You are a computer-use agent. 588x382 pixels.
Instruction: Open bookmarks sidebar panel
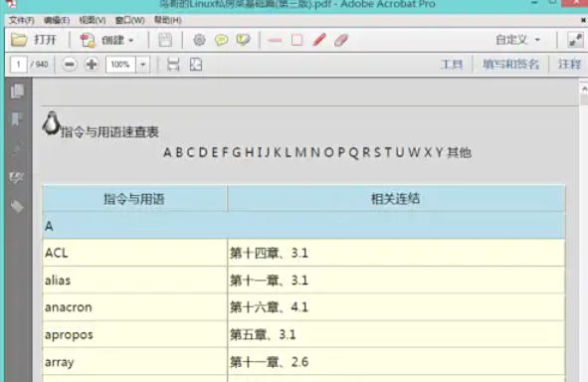[x=17, y=119]
